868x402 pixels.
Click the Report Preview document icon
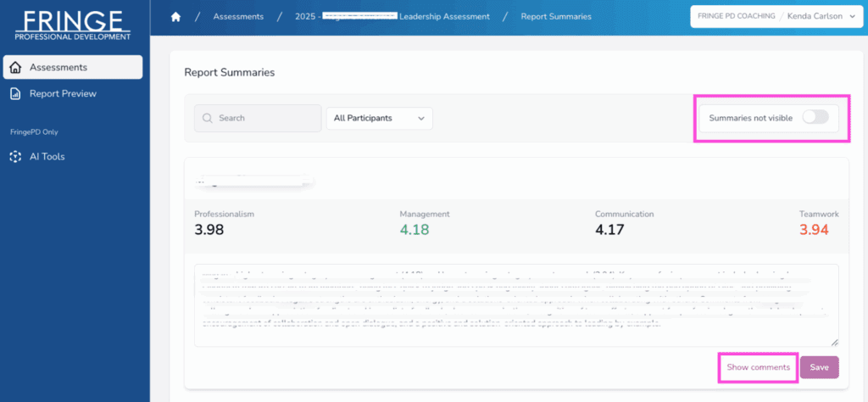tap(15, 93)
